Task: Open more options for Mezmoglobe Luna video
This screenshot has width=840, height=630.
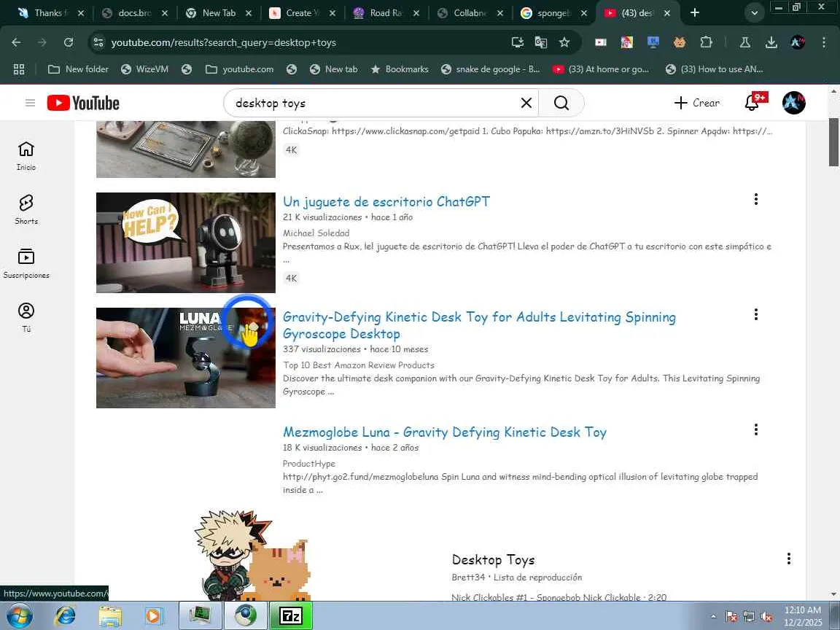Action: click(756, 429)
